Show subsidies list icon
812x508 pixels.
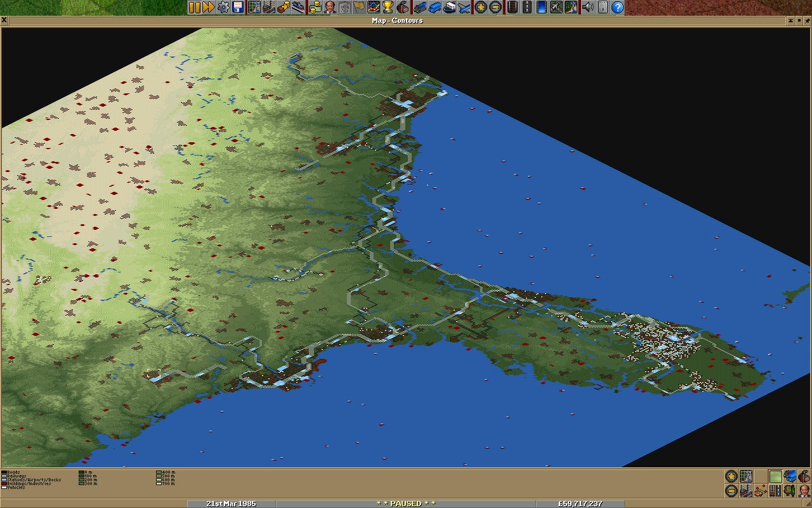tap(283, 8)
